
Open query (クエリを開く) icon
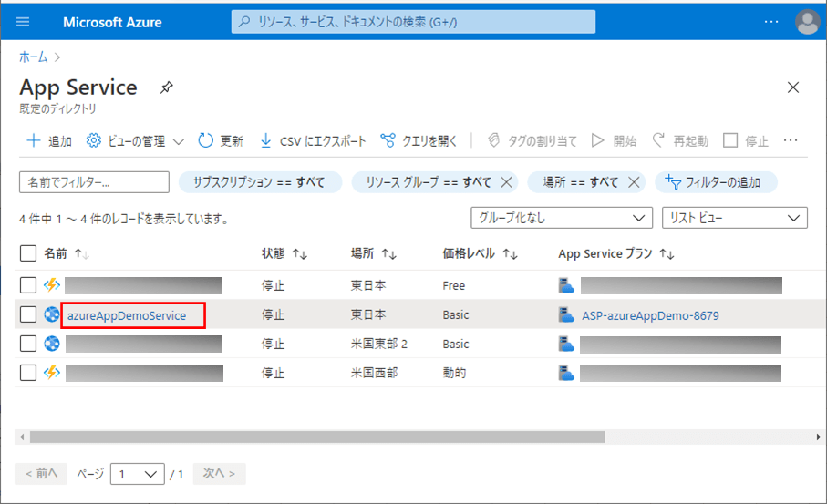pyautogui.click(x=388, y=140)
